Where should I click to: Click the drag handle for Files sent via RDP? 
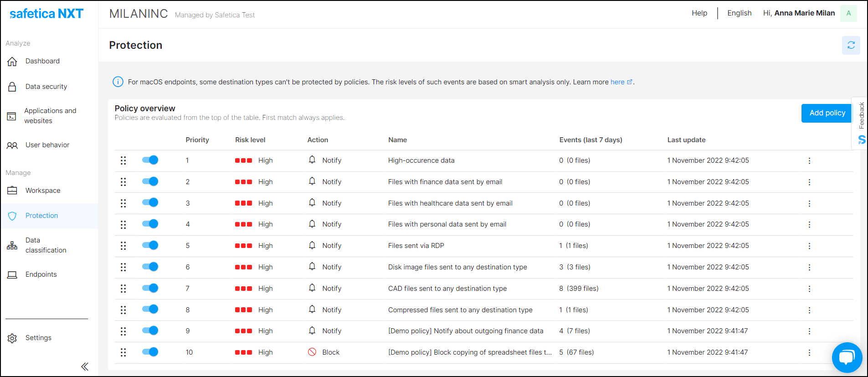[123, 246]
